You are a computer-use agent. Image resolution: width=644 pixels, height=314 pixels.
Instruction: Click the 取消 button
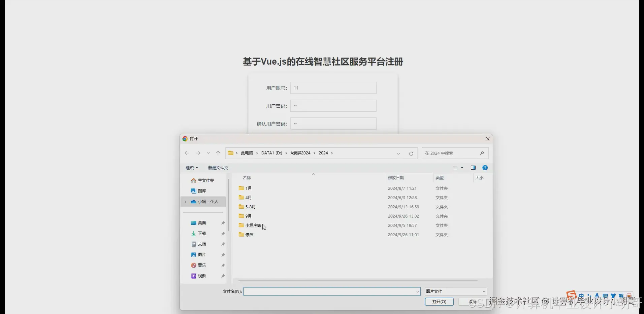click(472, 302)
